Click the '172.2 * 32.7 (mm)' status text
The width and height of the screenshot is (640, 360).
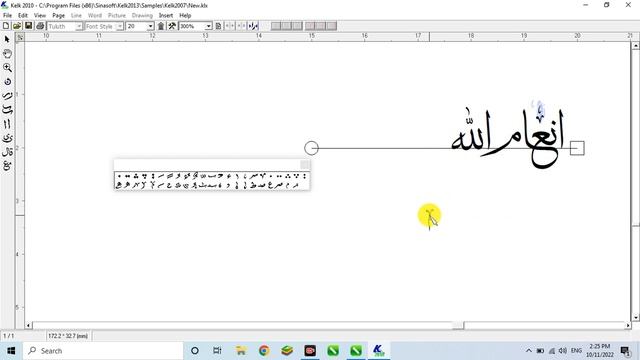(68, 336)
